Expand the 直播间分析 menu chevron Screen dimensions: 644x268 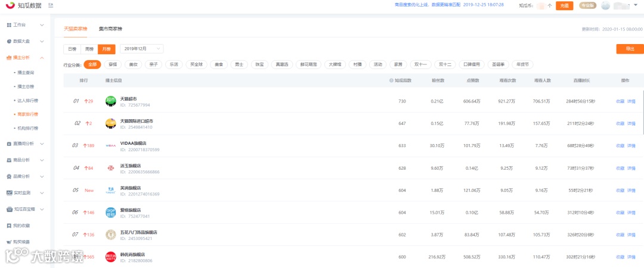coord(42,144)
